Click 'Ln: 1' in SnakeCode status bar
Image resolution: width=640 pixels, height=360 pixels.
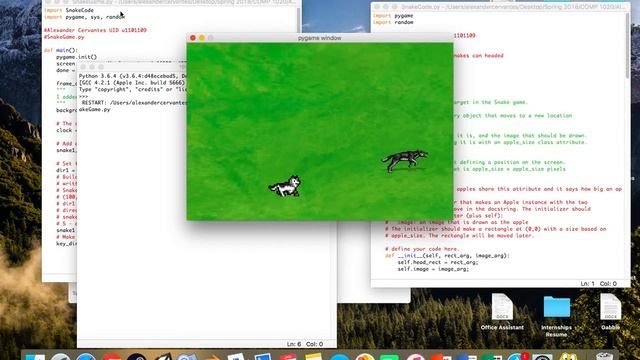(x=588, y=283)
